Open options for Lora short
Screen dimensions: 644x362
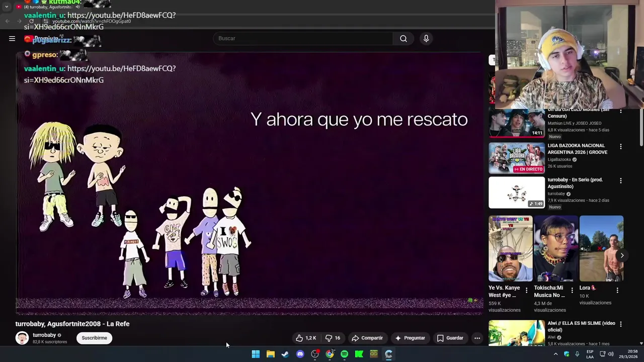617,290
